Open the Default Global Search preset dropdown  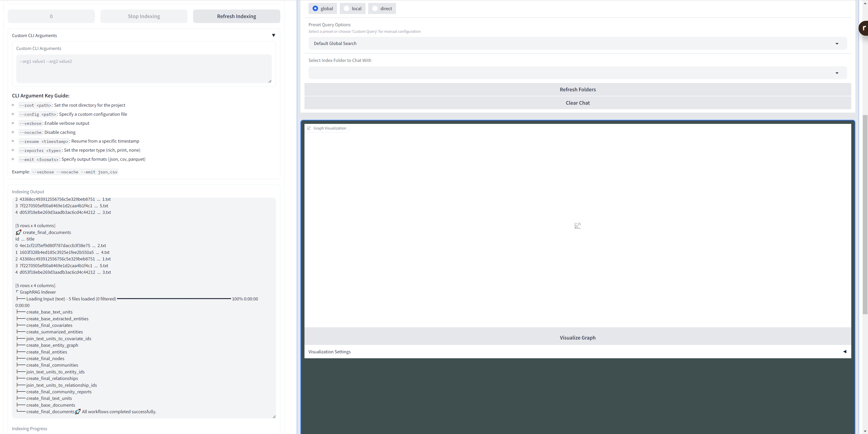tap(577, 43)
